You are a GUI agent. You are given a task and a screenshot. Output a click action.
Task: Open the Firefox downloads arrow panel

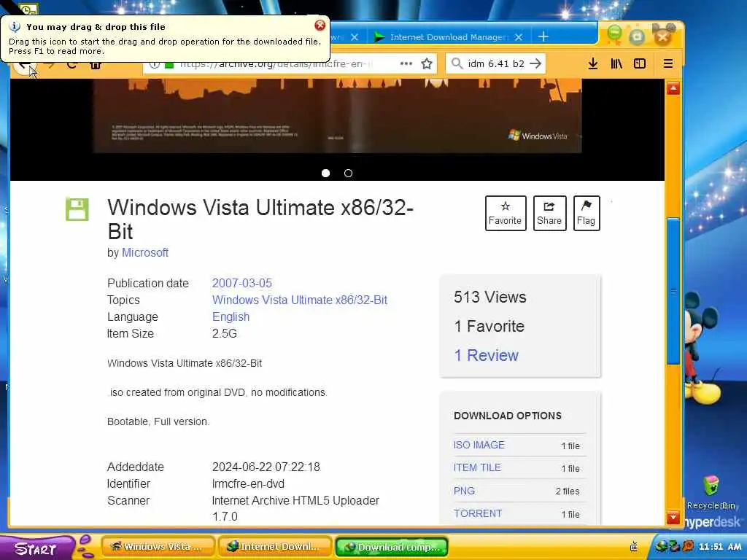pyautogui.click(x=592, y=63)
